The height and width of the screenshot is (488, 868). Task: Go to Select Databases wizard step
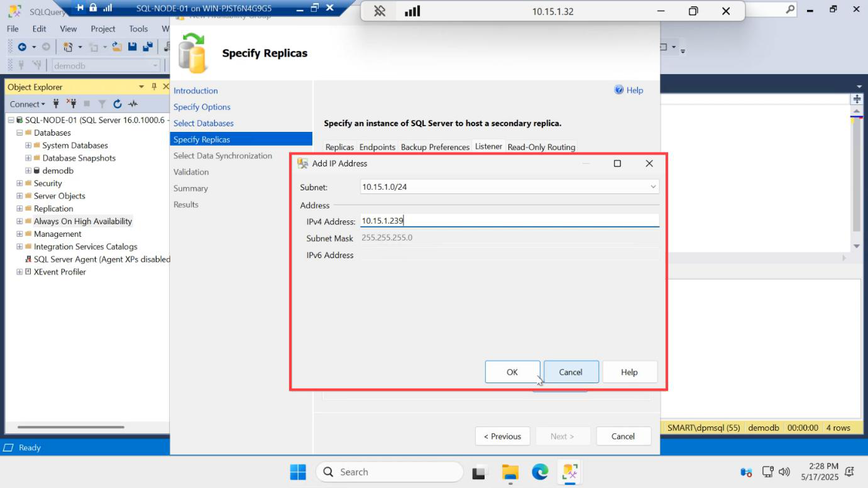[204, 123]
